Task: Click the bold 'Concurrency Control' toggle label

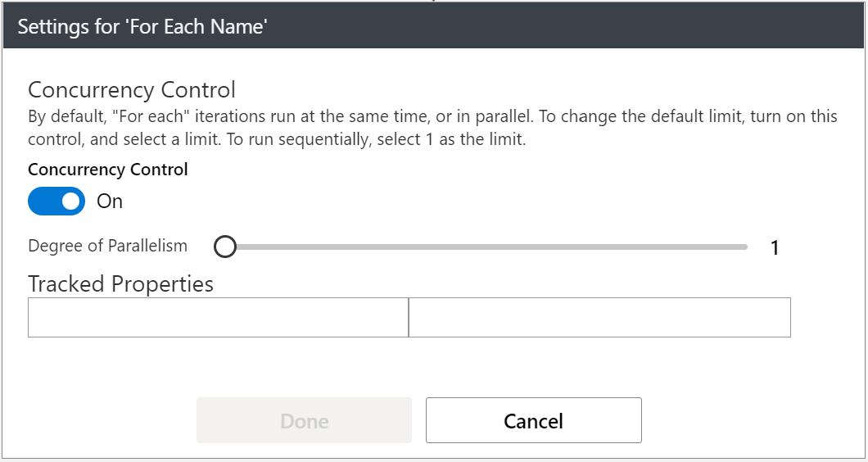Action: [x=108, y=170]
